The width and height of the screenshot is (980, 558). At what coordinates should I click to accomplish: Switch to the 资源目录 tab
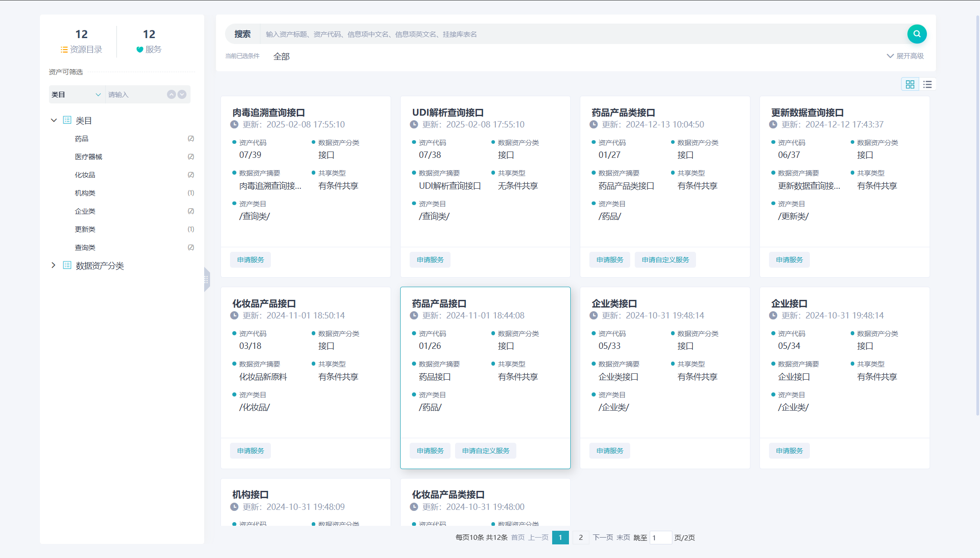(x=82, y=41)
